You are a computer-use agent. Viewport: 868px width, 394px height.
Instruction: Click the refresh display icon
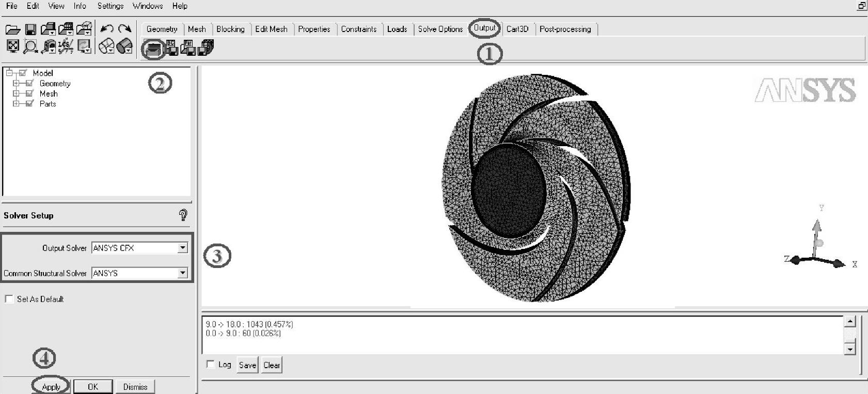click(84, 46)
